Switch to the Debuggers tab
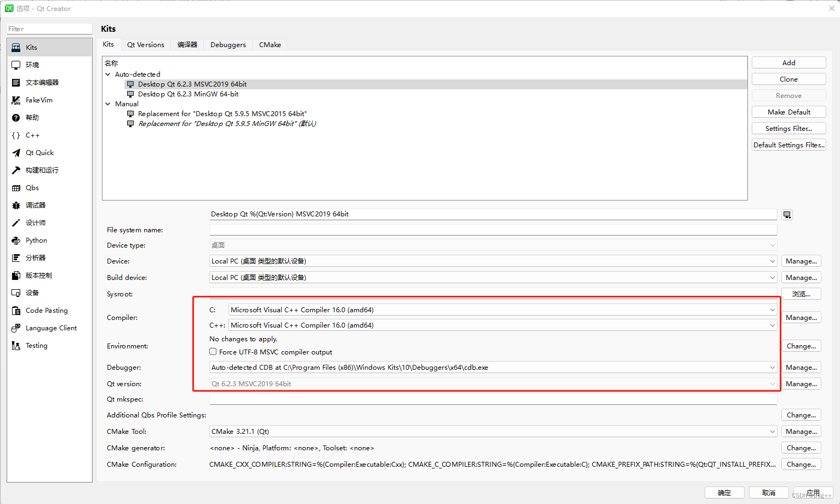 pyautogui.click(x=228, y=44)
